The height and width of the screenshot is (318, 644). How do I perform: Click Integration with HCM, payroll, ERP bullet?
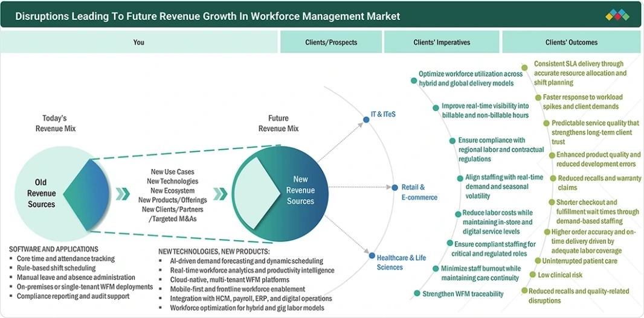click(251, 299)
